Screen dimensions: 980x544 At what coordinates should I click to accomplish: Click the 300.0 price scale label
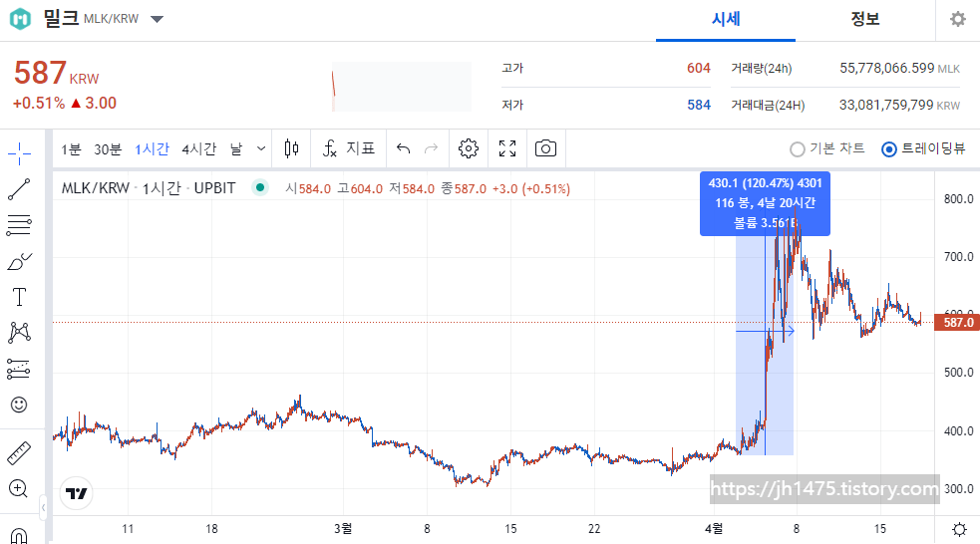point(958,489)
